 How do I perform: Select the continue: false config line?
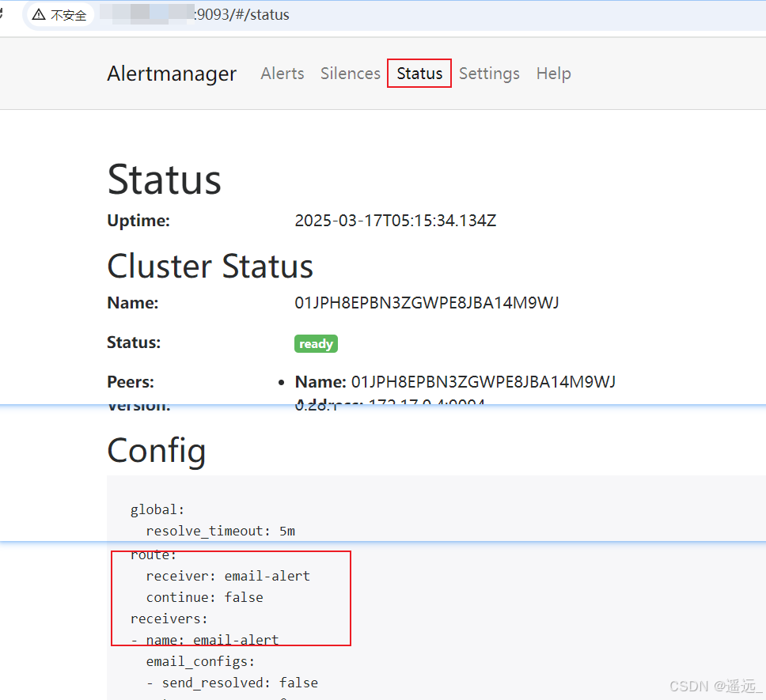tap(205, 597)
